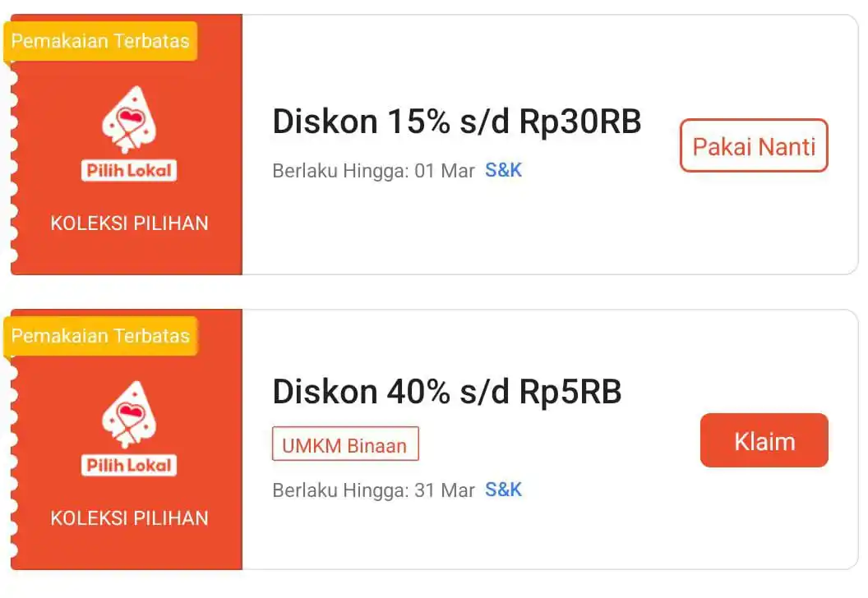Open S&K terms for 40% voucher
This screenshot has height=598, width=868.
(503, 490)
